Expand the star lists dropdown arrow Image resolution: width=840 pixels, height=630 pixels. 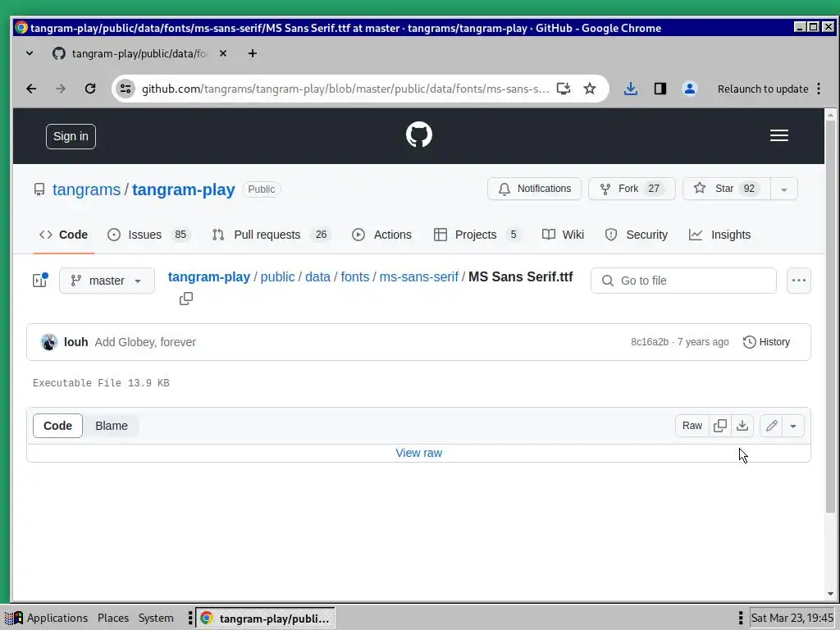[783, 189]
